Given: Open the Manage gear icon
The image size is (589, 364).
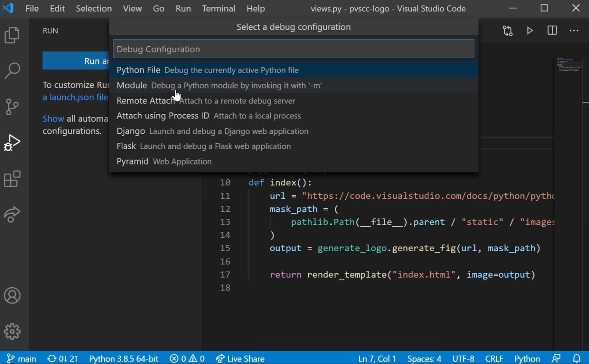Looking at the screenshot, I should (12, 332).
